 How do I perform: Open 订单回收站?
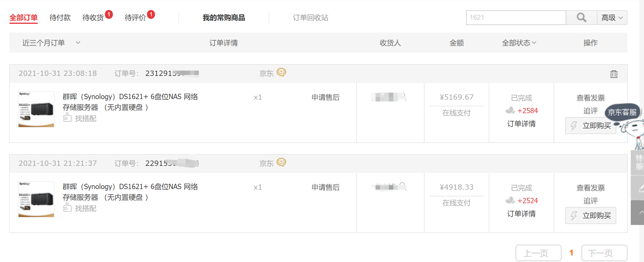tap(311, 18)
